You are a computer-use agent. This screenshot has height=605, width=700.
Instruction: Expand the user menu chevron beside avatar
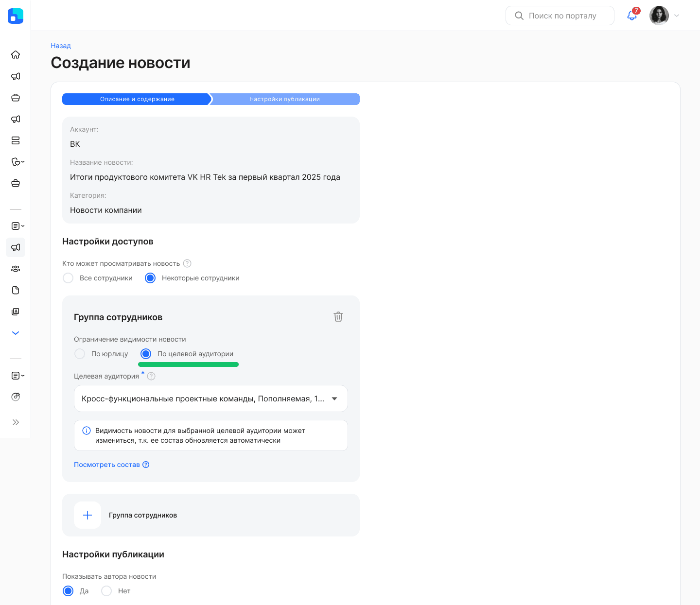[677, 16]
